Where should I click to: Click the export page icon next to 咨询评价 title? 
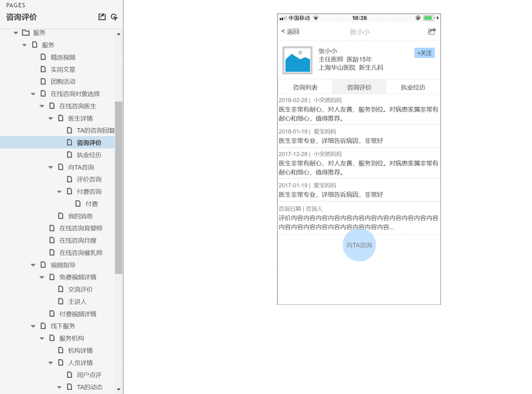[102, 17]
